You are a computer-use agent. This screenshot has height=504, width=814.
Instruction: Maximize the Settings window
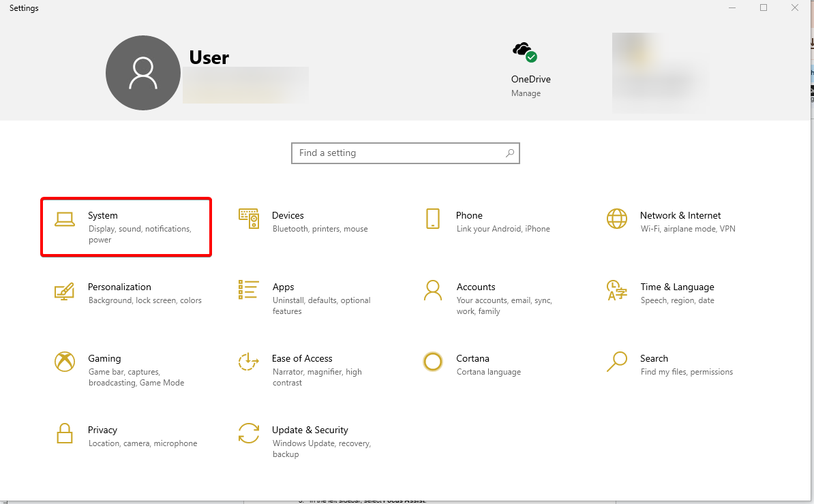tap(763, 7)
